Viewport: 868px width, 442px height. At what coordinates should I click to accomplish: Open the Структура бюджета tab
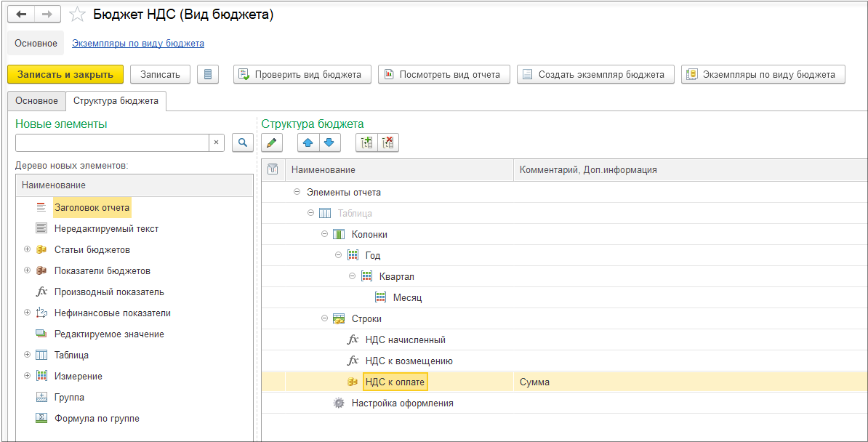116,101
